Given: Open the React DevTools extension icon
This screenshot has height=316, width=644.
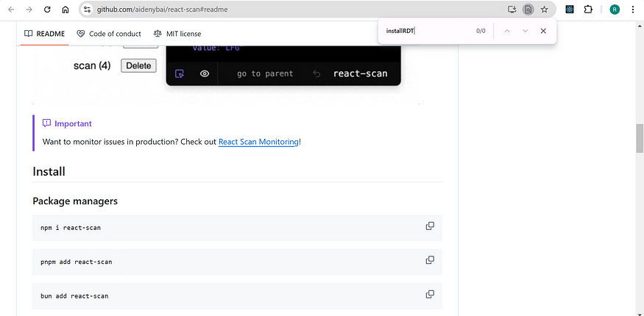Looking at the screenshot, I should click(570, 10).
